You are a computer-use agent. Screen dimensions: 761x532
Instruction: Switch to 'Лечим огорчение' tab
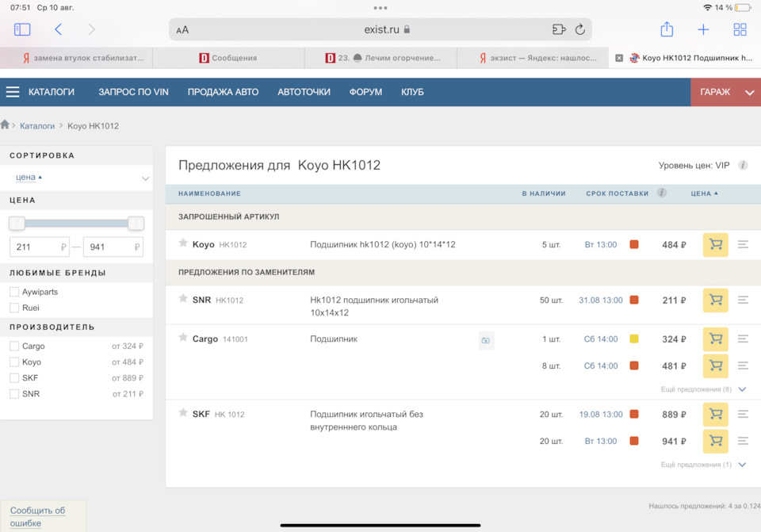380,58
